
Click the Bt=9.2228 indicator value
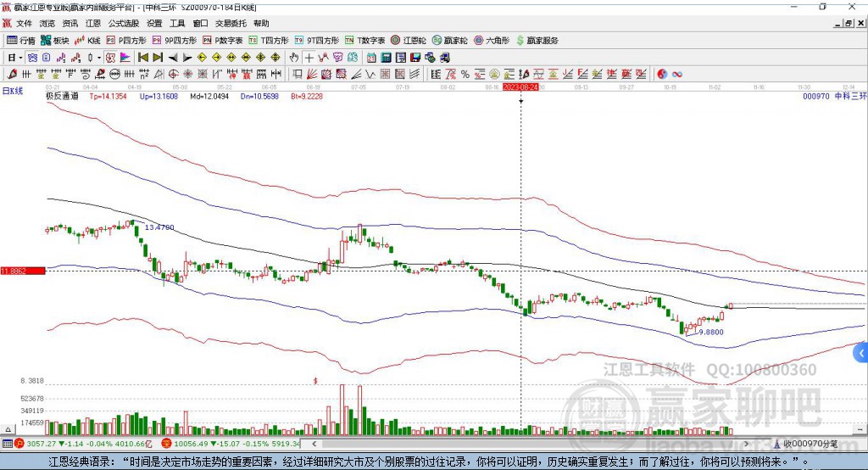(x=307, y=96)
